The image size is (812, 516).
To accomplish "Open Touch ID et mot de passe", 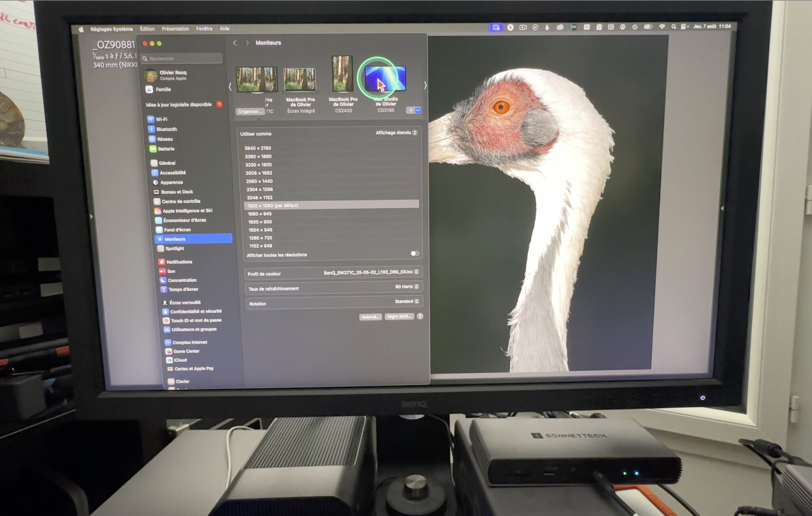I will tap(192, 320).
